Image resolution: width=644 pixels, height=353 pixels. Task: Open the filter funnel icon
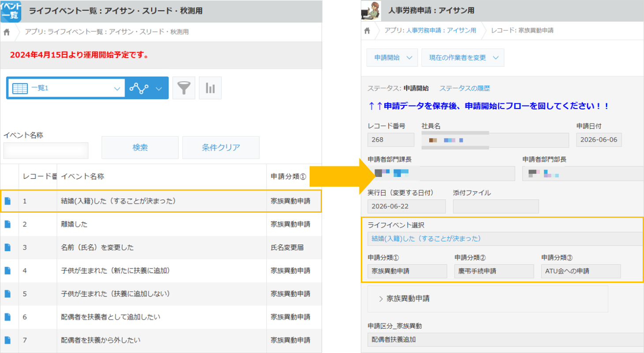183,88
